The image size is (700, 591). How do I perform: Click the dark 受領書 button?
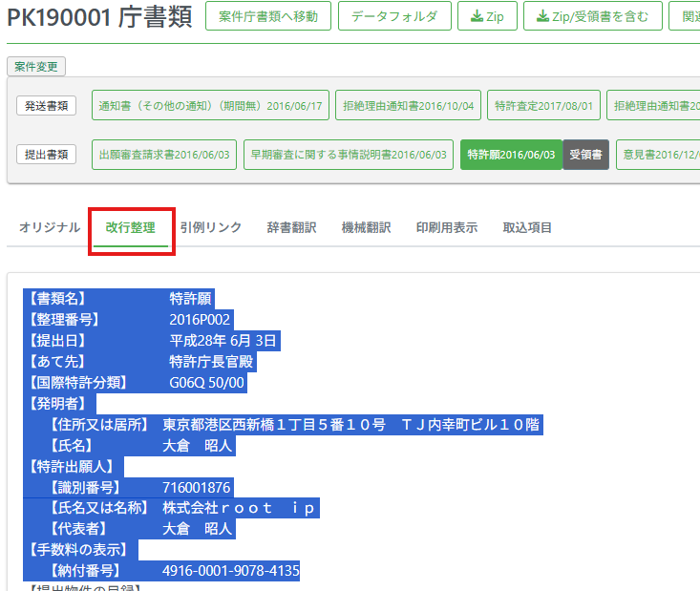coord(585,154)
